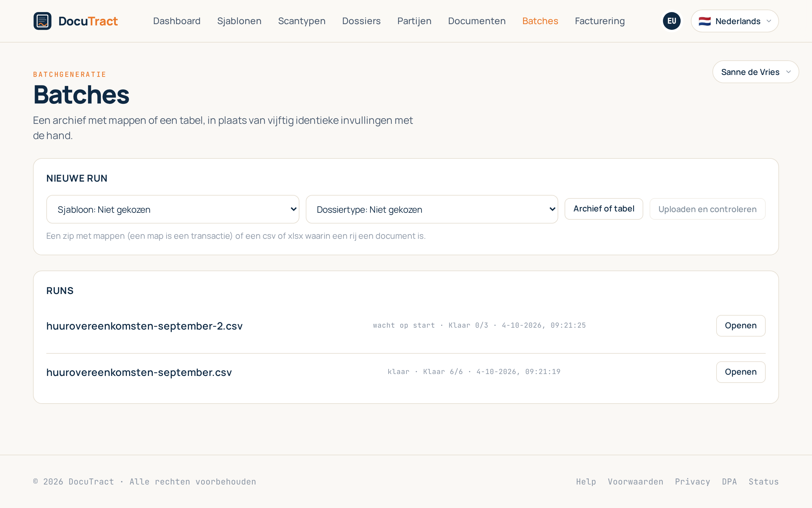Select file name huurovereenkomsten-september-2.csv
This screenshot has width=812, height=508.
(144, 326)
